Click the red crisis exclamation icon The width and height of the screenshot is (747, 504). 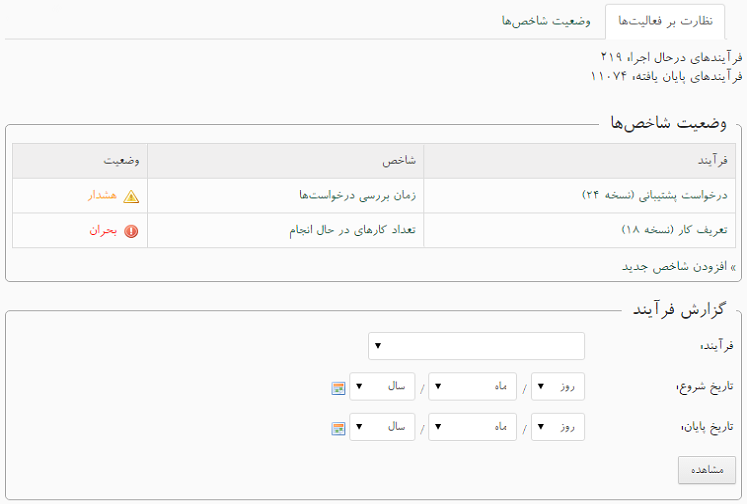(131, 231)
